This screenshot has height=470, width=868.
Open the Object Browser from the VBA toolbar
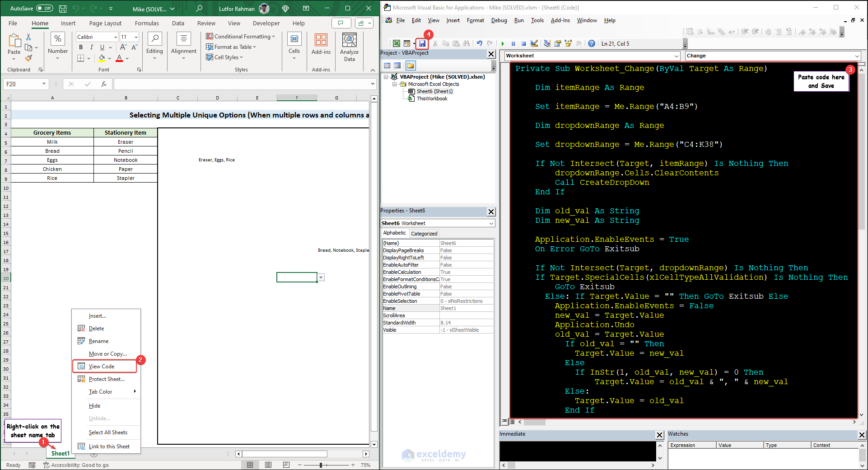coord(568,43)
